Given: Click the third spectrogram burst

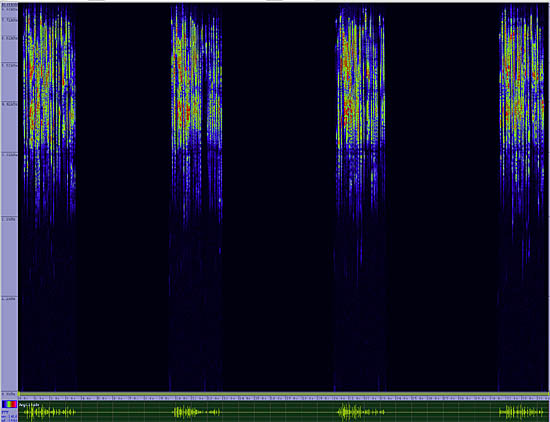Looking at the screenshot, I should (x=361, y=116).
